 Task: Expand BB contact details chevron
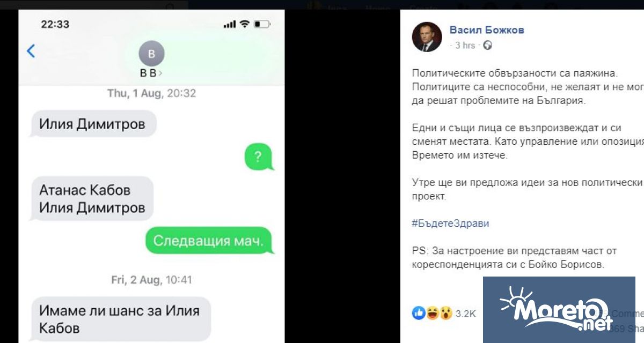160,73
